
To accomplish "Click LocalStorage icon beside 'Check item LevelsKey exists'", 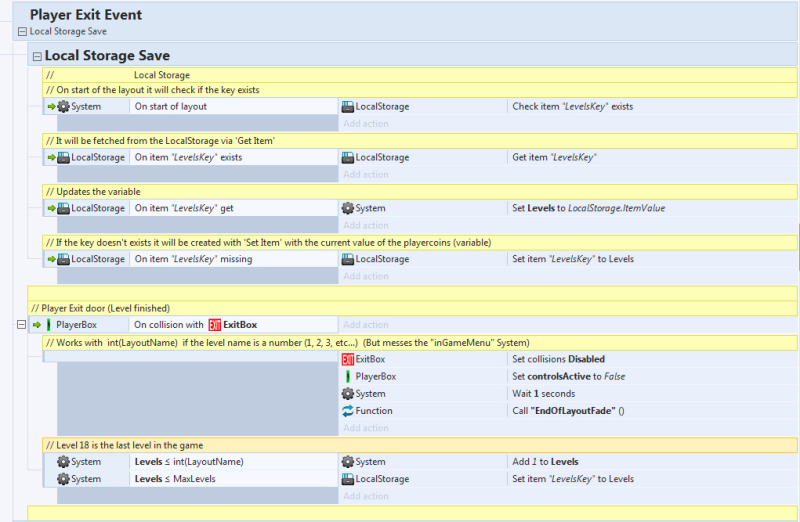I will click(x=347, y=107).
